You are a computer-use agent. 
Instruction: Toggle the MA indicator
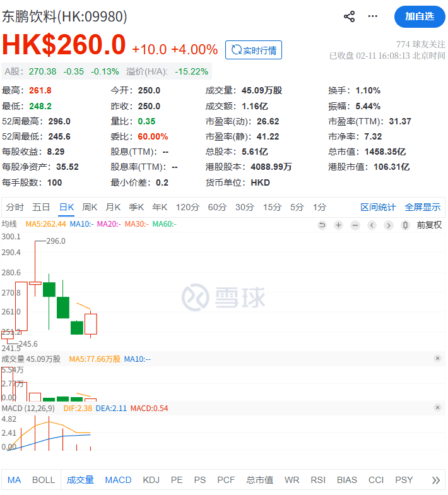tap(14, 480)
